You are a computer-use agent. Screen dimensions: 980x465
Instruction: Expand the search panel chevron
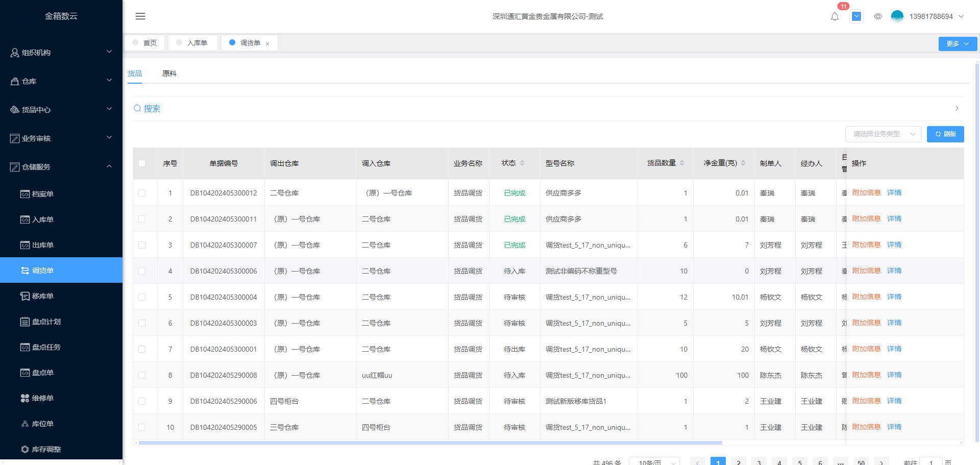957,108
